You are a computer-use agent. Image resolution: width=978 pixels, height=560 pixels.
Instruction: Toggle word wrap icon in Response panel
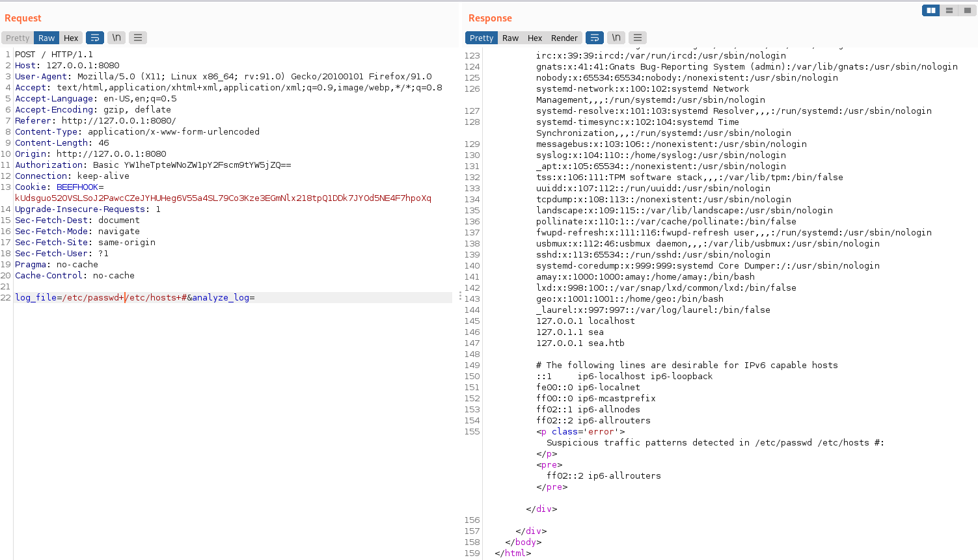[595, 38]
